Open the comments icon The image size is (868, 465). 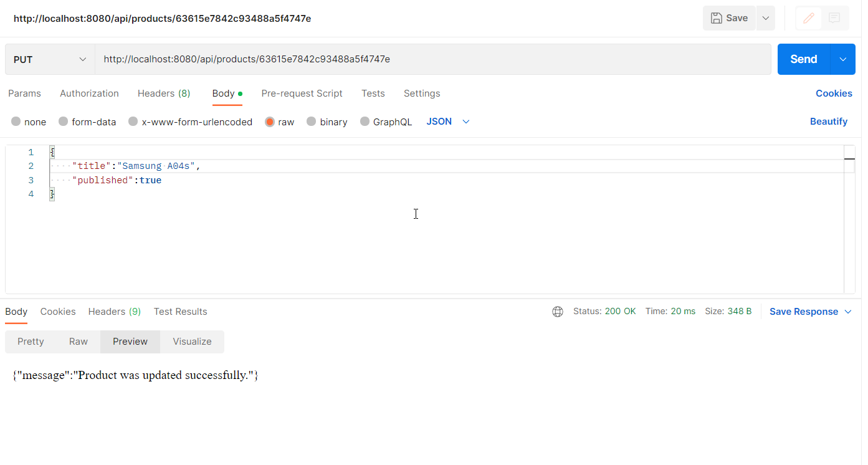point(835,18)
